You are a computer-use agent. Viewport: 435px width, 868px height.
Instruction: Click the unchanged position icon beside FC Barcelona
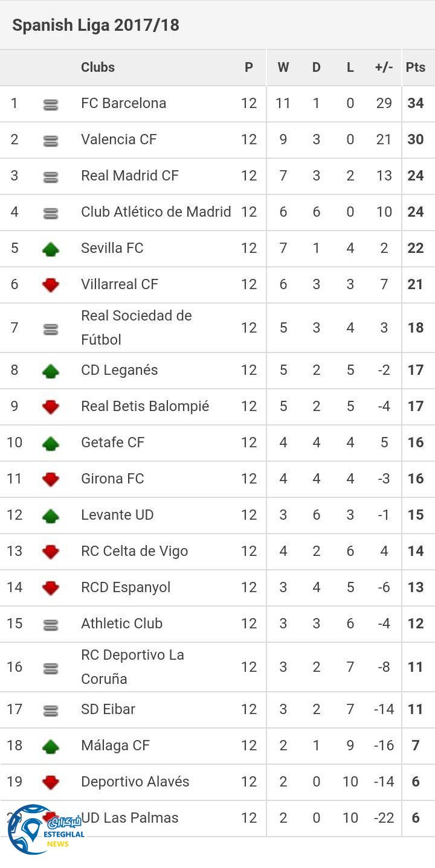point(51,104)
